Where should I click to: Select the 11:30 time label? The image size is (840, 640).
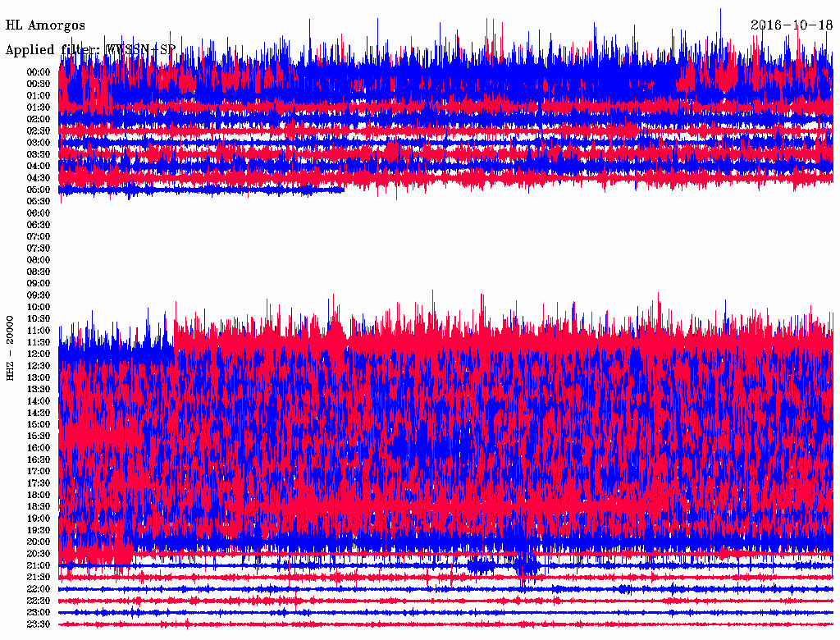pos(39,342)
